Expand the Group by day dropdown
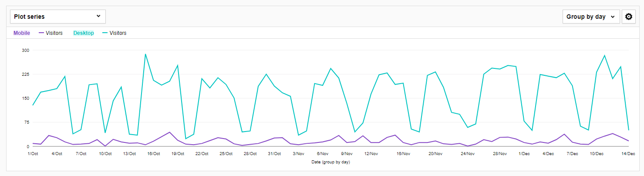 [x=591, y=17]
